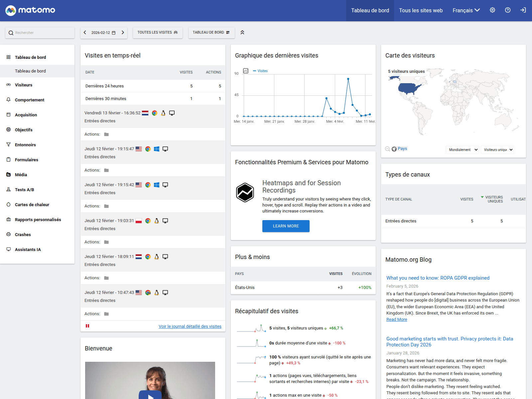Viewport: 532px width, 399px height.
Task: Click Dernières 30 minutes row
Action: (153, 99)
